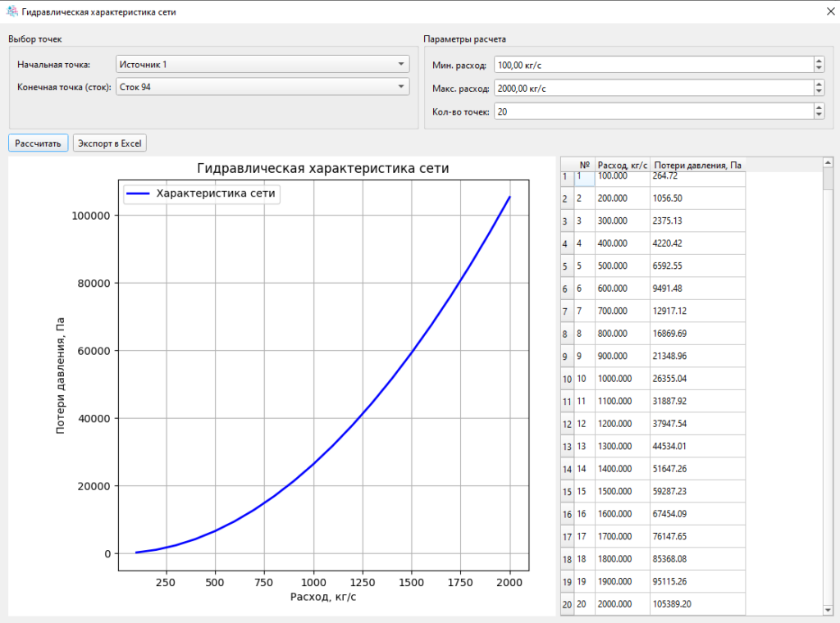The image size is (840, 623).
Task: Click the Расход, кг/с axis label under chart
Action: tap(323, 596)
